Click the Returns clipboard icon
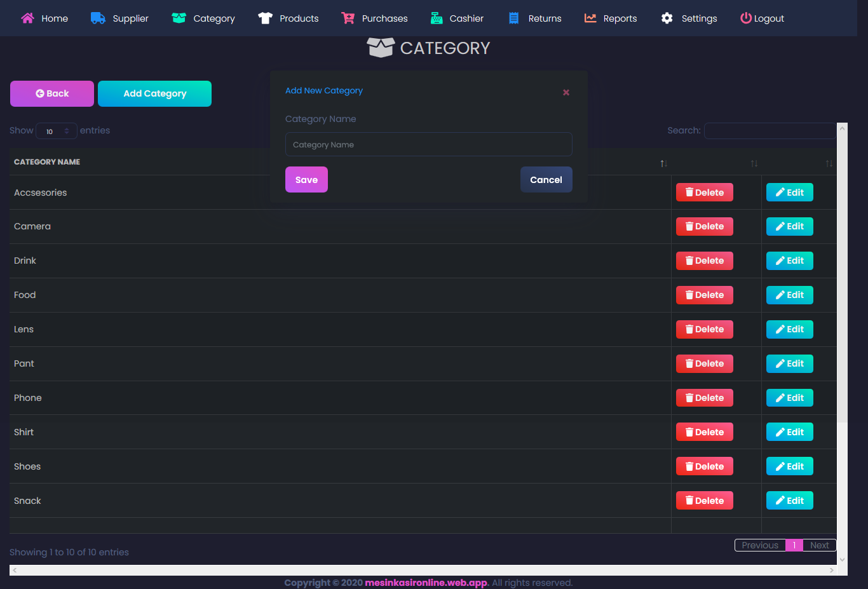 click(514, 18)
